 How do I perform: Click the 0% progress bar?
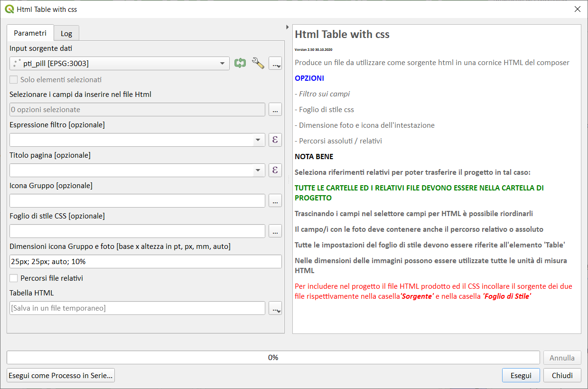click(273, 358)
